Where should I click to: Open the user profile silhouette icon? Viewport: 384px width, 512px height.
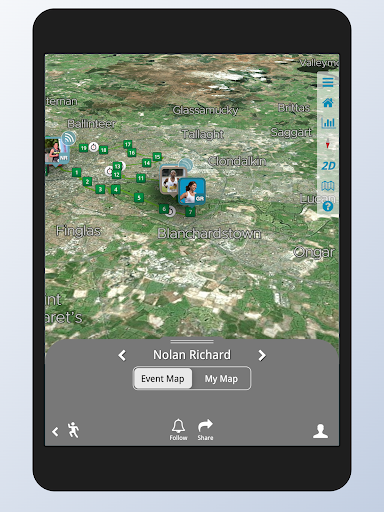click(x=320, y=431)
